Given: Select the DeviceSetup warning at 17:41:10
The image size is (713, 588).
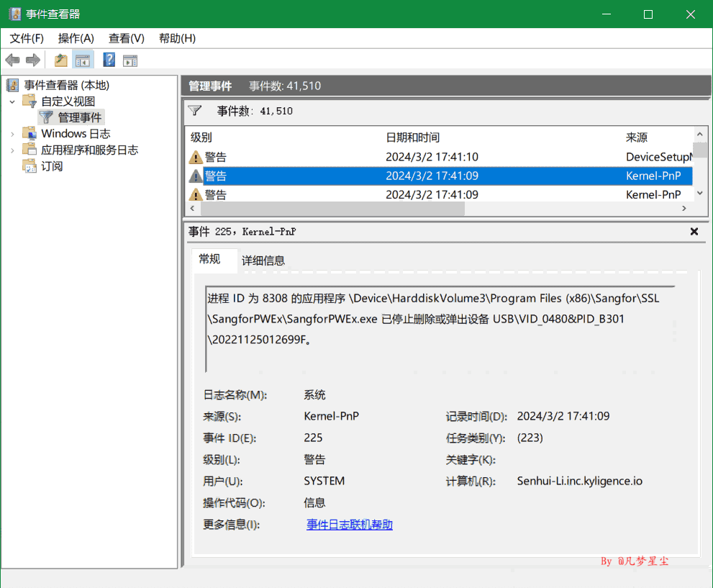Looking at the screenshot, I should (440, 158).
